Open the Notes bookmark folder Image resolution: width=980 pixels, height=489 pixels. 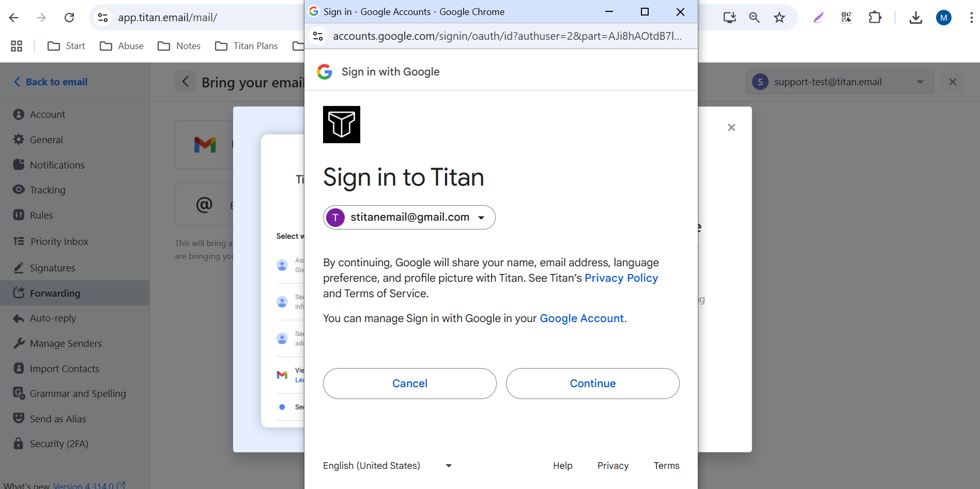179,46
